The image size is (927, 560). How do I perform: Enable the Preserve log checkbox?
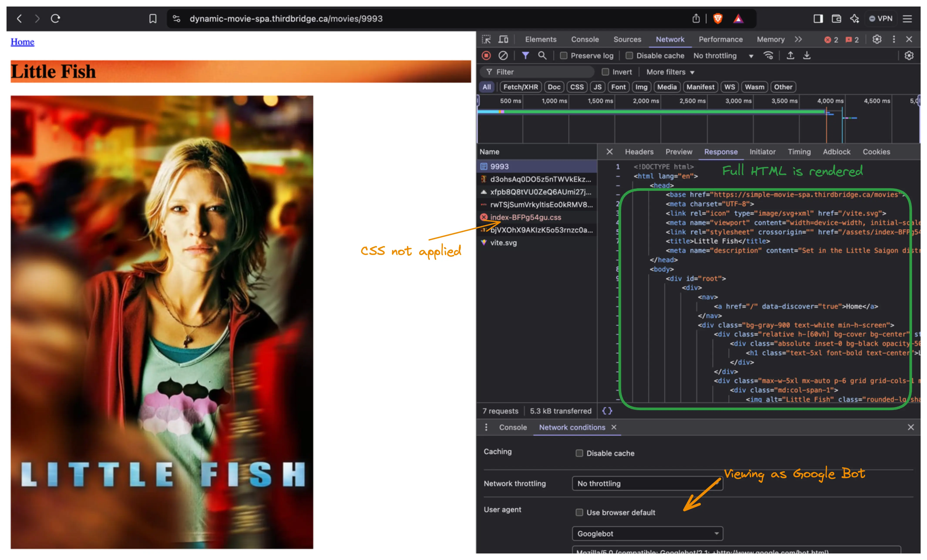click(x=564, y=56)
